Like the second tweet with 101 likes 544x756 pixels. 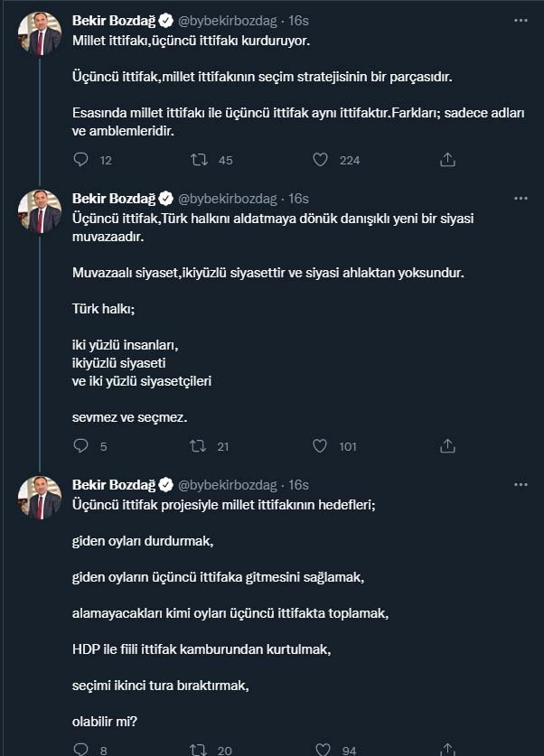tap(319, 446)
